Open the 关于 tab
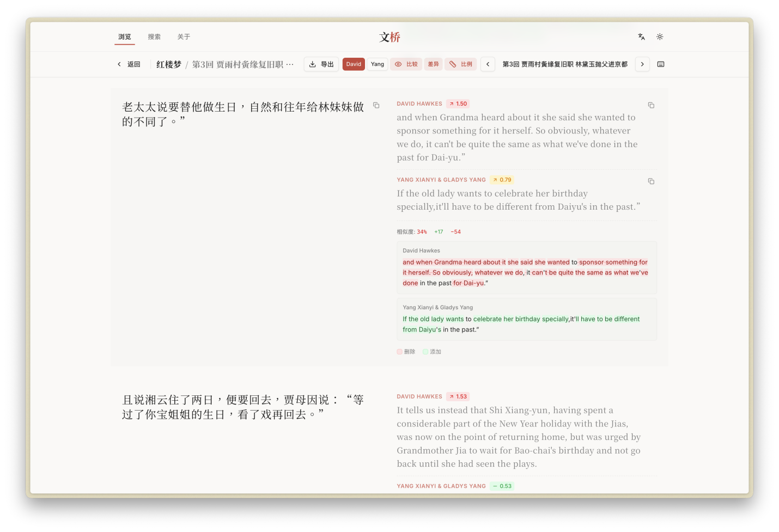 pyautogui.click(x=184, y=37)
